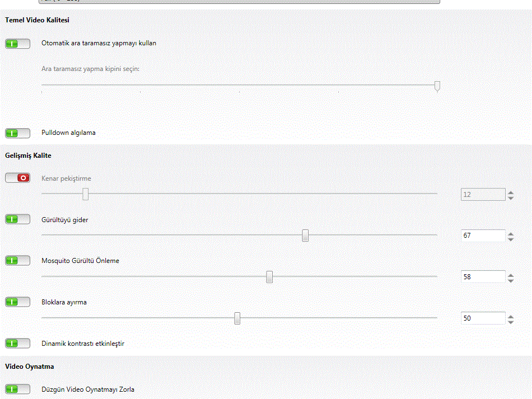
Task: Click the Bloklara ayırma slider thumb
Action: pyautogui.click(x=237, y=318)
